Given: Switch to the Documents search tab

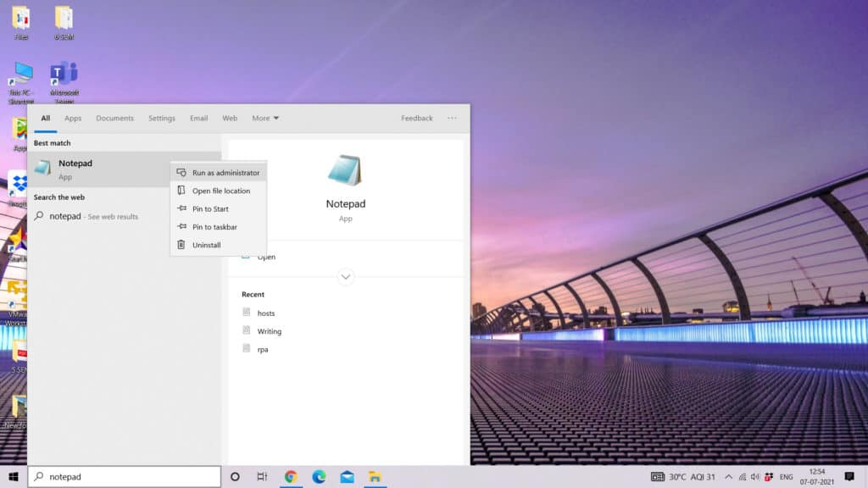Looking at the screenshot, I should [114, 118].
